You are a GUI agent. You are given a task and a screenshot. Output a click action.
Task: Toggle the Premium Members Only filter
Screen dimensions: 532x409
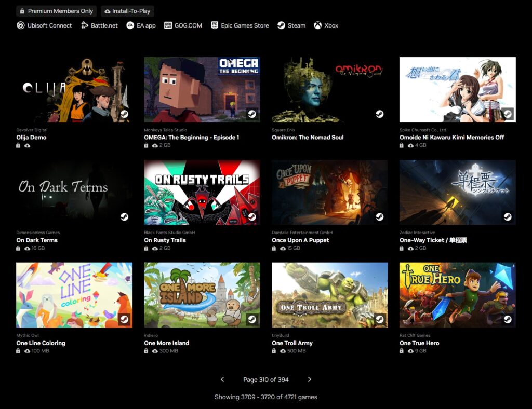[56, 11]
